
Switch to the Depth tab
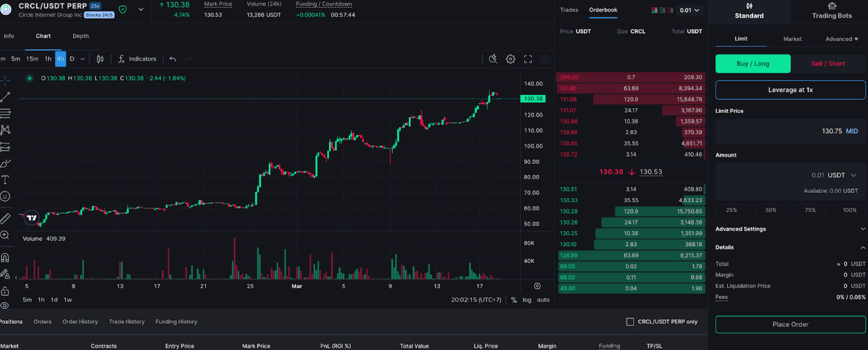pyautogui.click(x=80, y=36)
